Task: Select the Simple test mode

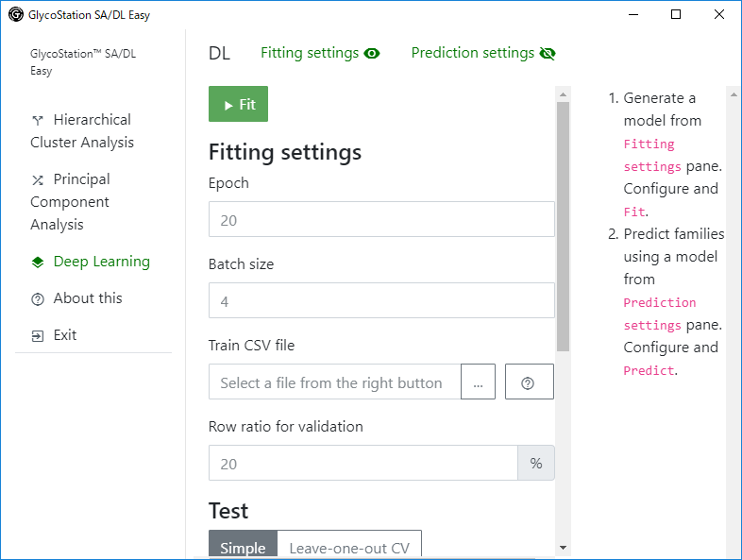Action: pos(243,544)
